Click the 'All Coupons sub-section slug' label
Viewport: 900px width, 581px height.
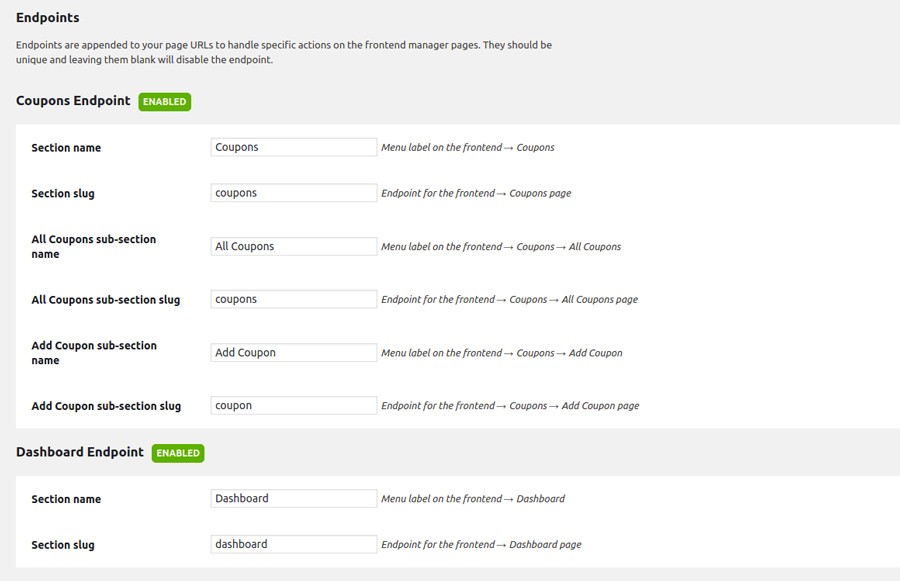105,300
